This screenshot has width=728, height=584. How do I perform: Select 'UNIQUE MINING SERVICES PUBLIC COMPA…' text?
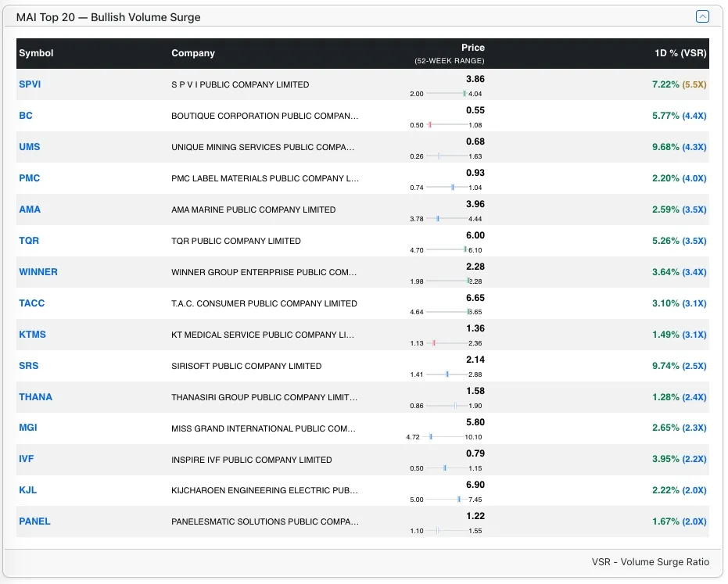click(263, 147)
